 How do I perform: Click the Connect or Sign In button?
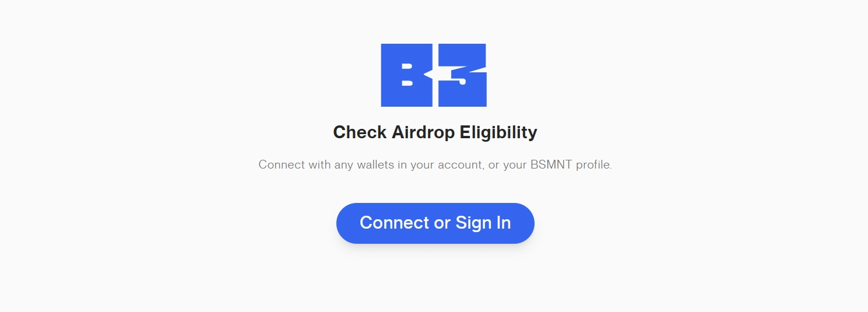click(435, 223)
